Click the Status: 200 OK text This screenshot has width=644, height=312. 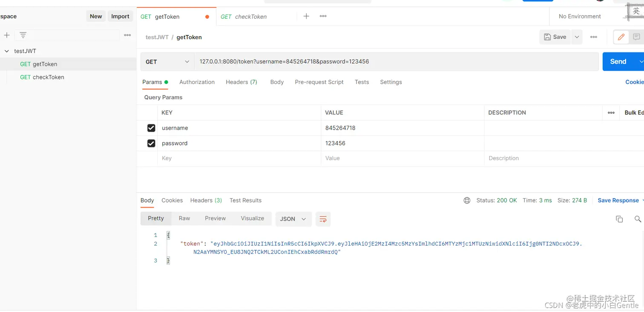click(x=497, y=200)
